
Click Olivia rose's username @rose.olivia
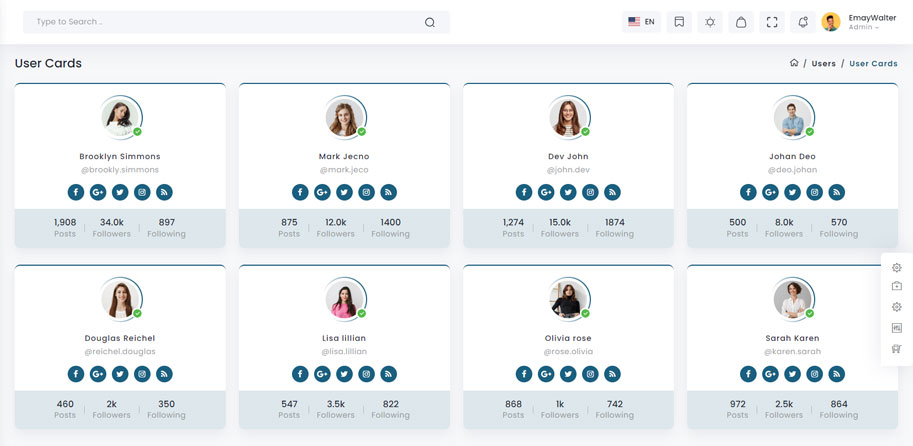pyautogui.click(x=568, y=352)
